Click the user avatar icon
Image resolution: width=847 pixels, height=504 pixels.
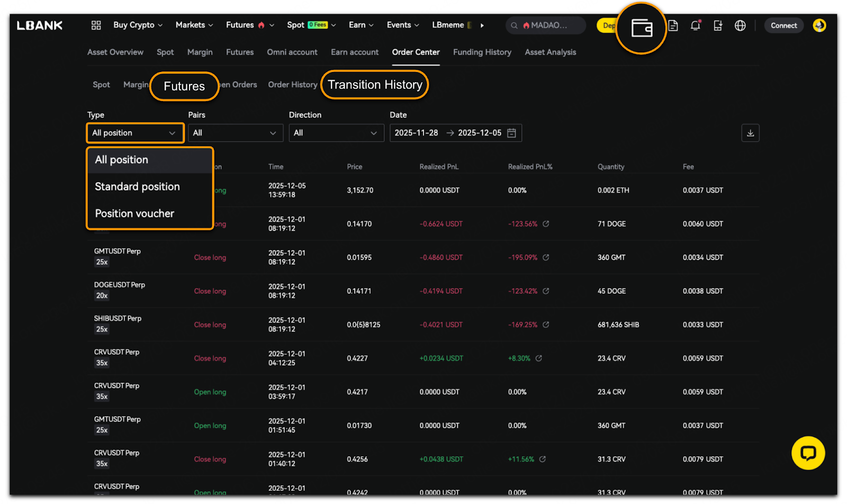click(x=819, y=25)
